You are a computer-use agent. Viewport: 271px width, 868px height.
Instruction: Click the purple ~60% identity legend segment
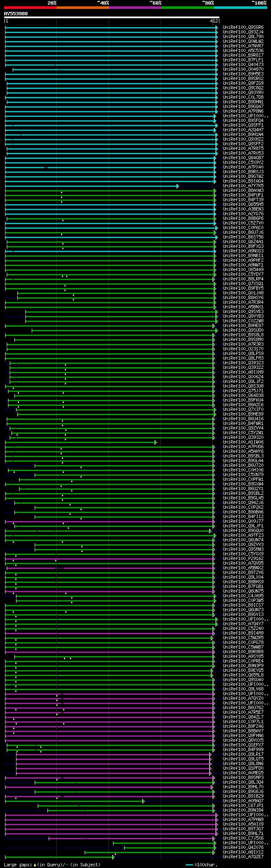click(135, 8)
